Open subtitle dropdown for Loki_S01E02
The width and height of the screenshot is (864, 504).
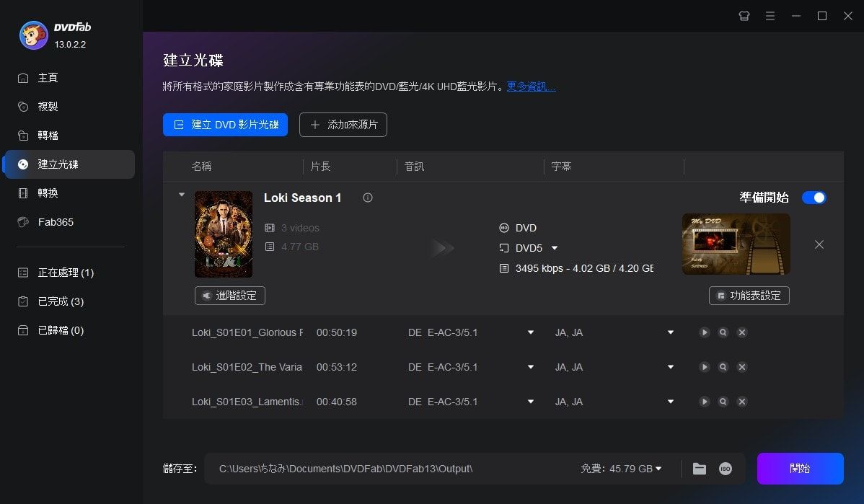click(671, 367)
